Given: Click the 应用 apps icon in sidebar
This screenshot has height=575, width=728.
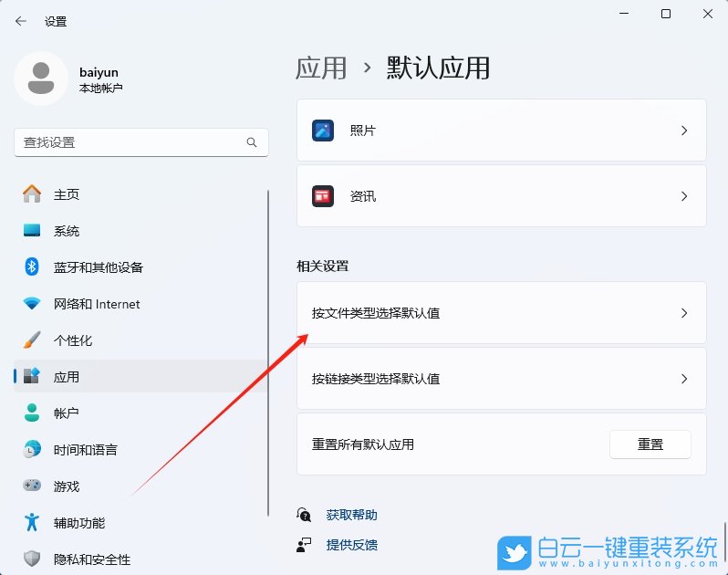Looking at the screenshot, I should (x=32, y=376).
